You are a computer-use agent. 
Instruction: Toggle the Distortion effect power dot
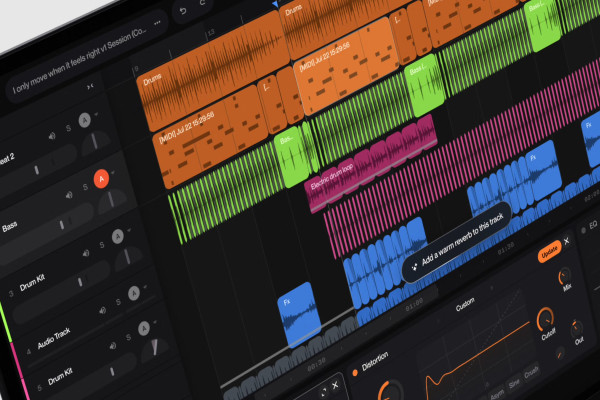click(355, 372)
